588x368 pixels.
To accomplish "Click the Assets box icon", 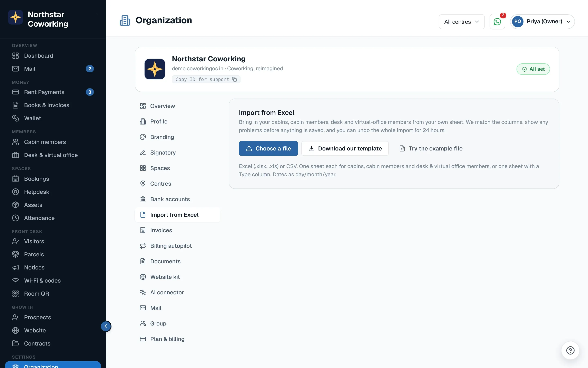I will [16, 205].
